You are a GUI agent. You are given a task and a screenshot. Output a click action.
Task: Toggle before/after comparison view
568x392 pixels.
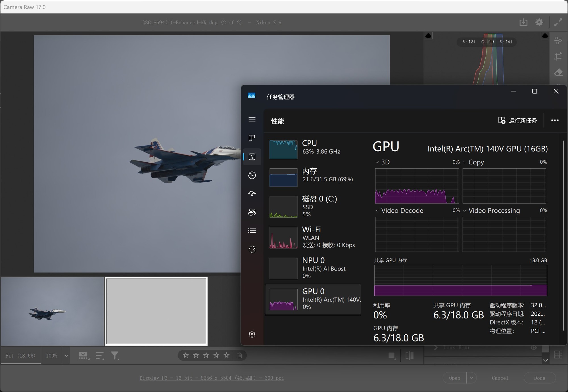click(409, 355)
